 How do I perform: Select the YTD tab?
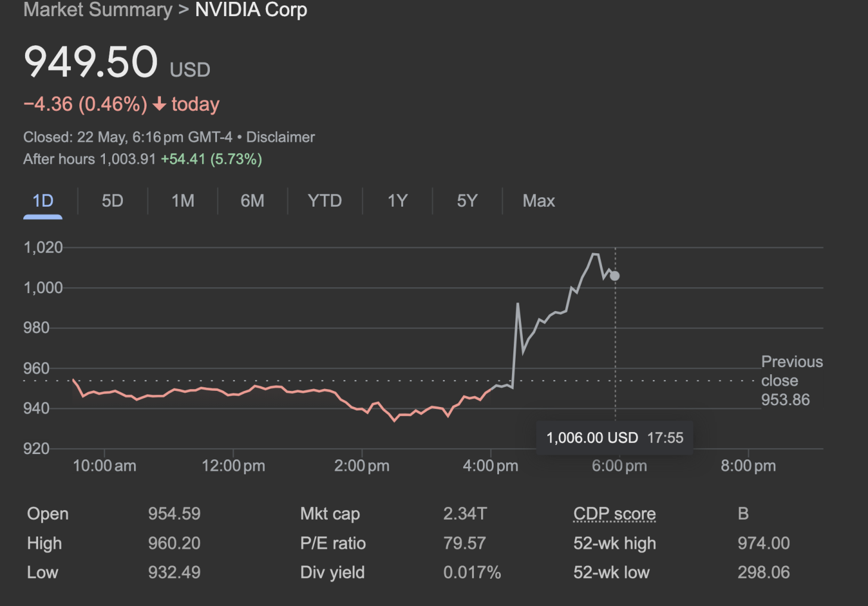pos(325,201)
